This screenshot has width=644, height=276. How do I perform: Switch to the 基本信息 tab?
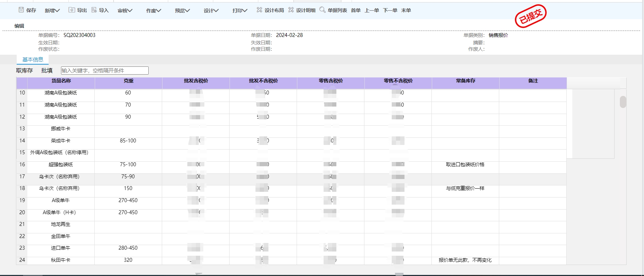(x=33, y=60)
